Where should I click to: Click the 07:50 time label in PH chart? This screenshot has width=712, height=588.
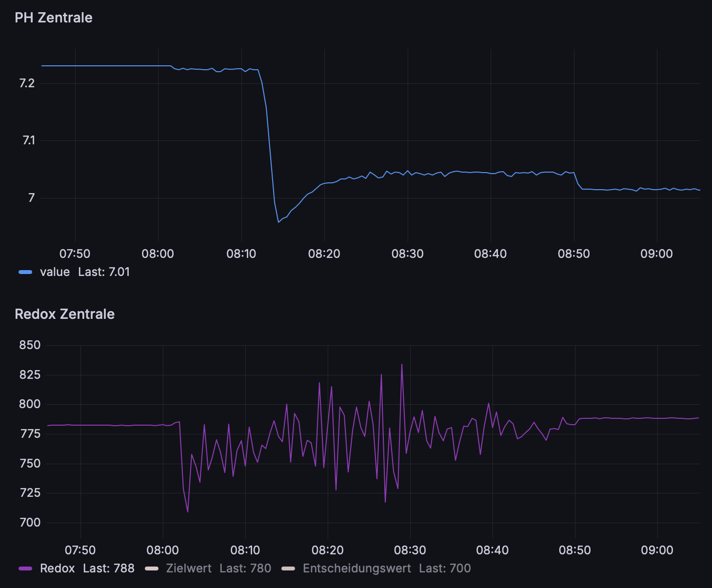tap(75, 254)
